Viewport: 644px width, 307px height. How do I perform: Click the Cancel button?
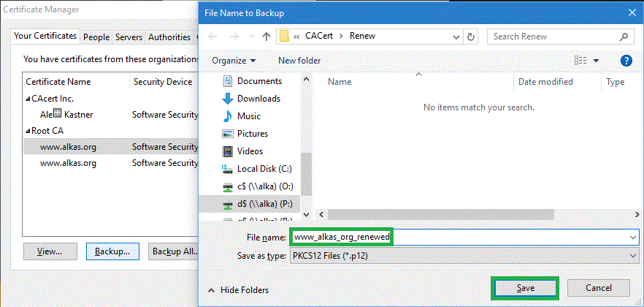pos(598,288)
